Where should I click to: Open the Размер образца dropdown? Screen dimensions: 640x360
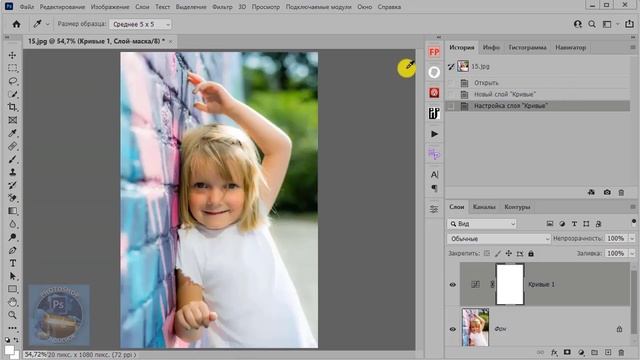click(x=140, y=24)
